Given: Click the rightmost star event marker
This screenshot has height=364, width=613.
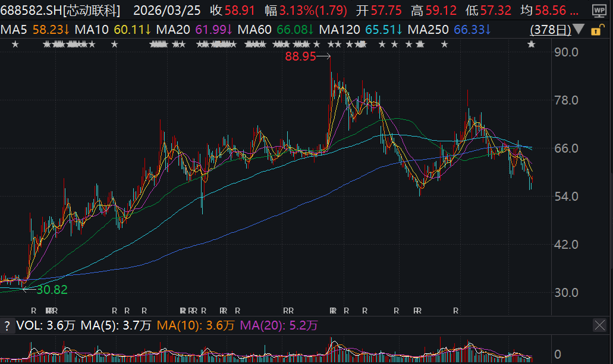Looking at the screenshot, I should 532,45.
